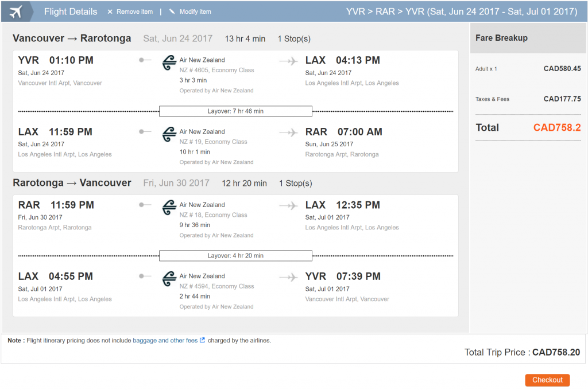Click the external link icon beside baggage fees

[203, 340]
